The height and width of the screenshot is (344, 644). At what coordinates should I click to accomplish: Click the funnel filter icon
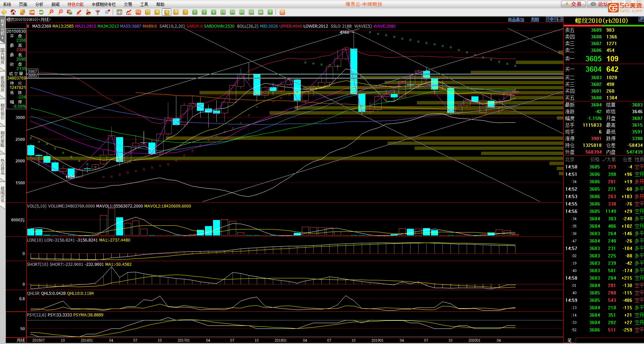(x=98, y=12)
